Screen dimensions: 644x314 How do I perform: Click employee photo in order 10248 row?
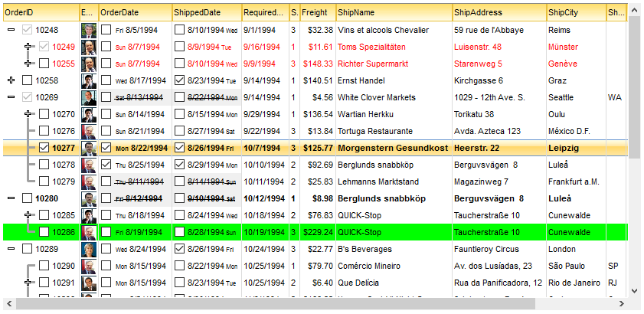[89, 30]
